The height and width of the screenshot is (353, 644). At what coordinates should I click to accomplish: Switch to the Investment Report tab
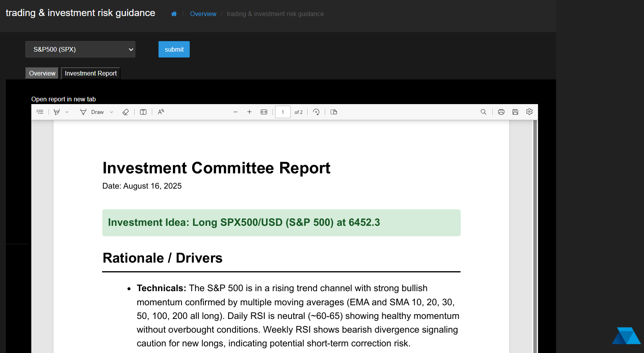(x=90, y=73)
